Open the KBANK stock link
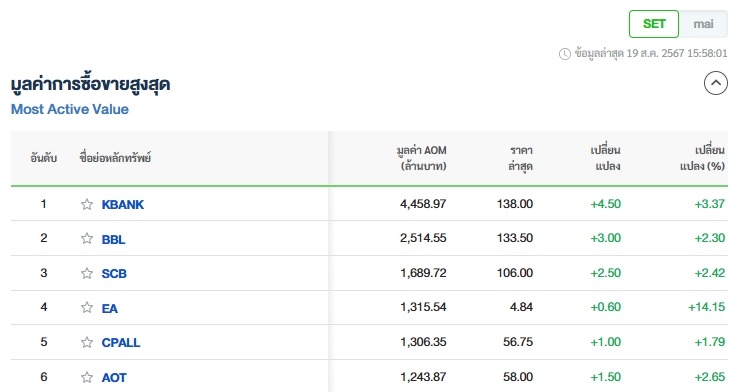Image resolution: width=737 pixels, height=392 pixels. coord(123,204)
